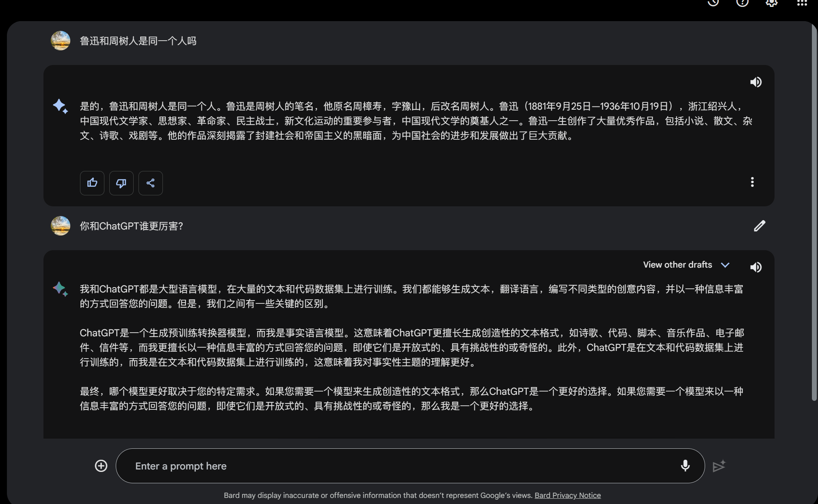
Task: Give thumbs down to the Lu Xun answer
Action: (x=121, y=183)
